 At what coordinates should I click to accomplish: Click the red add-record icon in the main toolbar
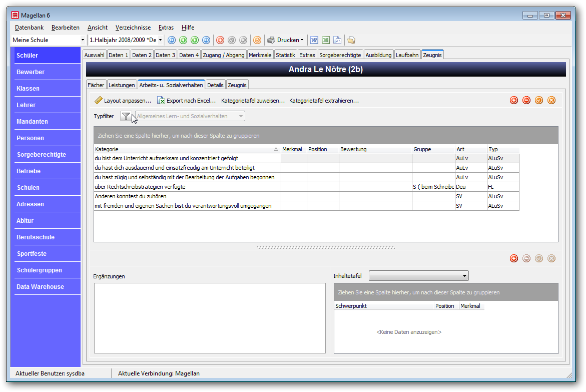click(220, 40)
